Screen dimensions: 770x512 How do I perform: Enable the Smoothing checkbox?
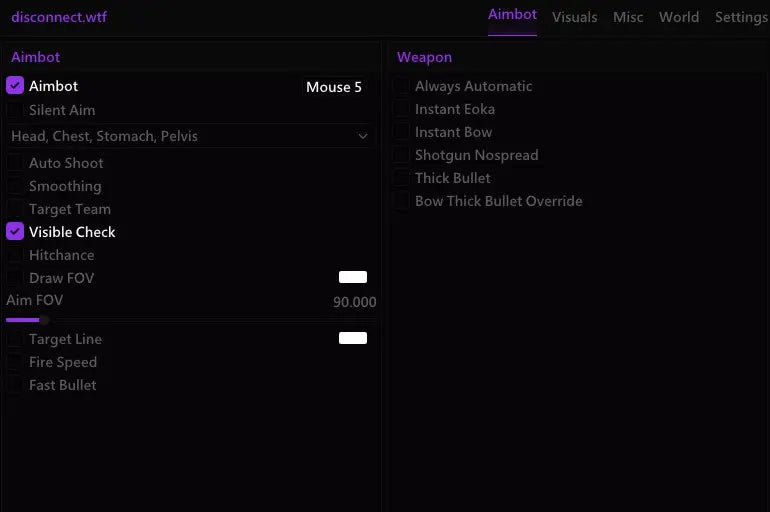[15, 186]
